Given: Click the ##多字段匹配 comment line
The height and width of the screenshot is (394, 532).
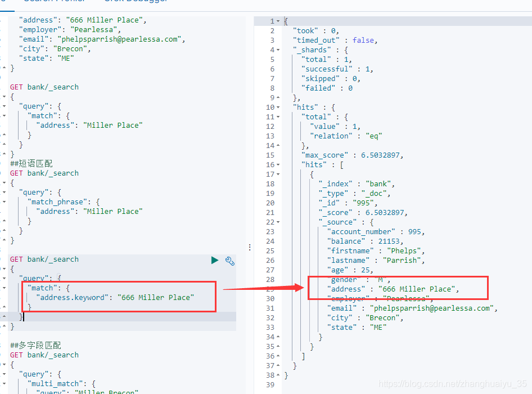Looking at the screenshot, I should click(35, 346).
